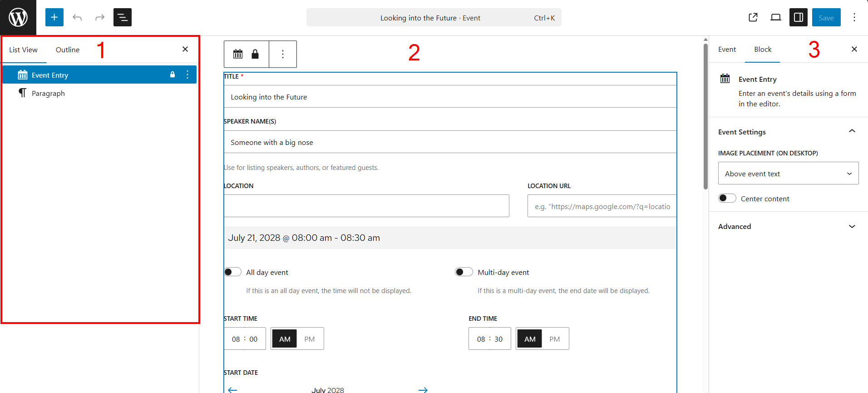Click the date summary July 21, 2028 bar

pyautogui.click(x=450, y=238)
